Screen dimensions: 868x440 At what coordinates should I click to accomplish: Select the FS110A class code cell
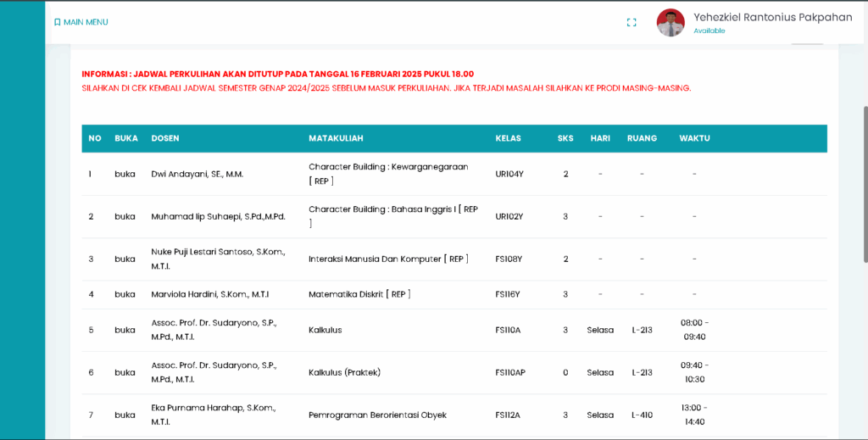pos(508,330)
